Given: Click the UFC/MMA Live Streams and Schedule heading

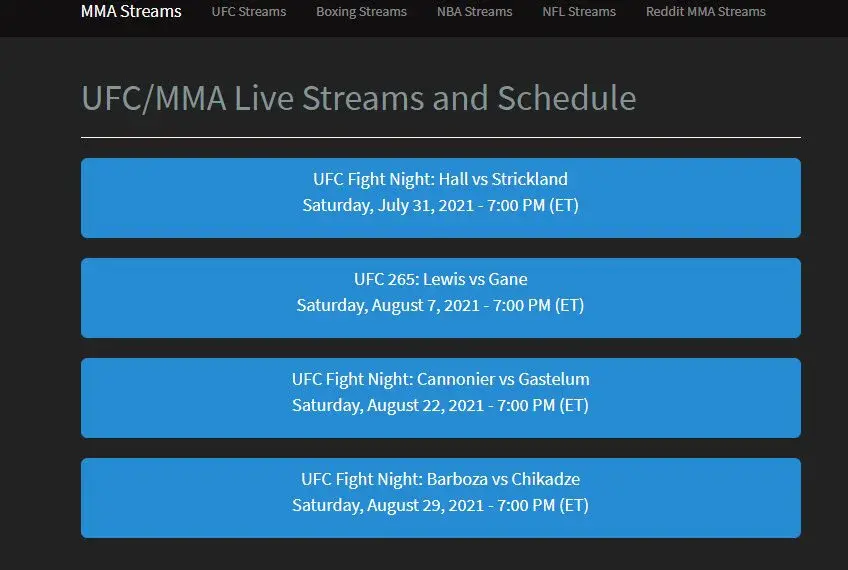Looking at the screenshot, I should coord(359,98).
